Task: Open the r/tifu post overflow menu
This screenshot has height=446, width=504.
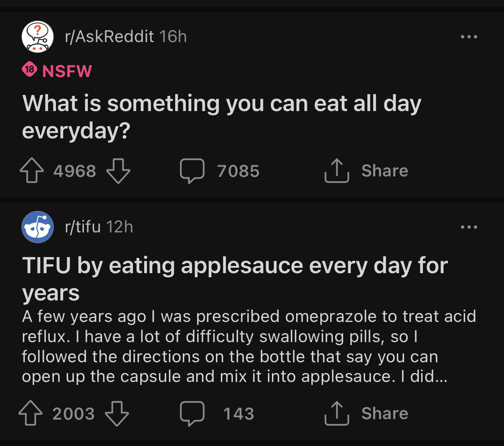Action: pos(469,227)
